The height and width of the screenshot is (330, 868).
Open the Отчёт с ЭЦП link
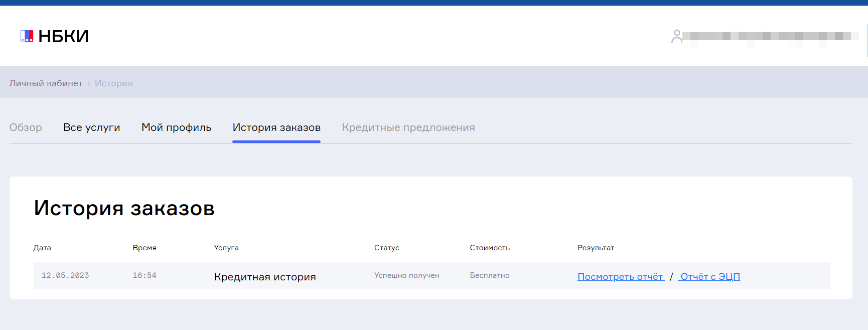tap(709, 276)
